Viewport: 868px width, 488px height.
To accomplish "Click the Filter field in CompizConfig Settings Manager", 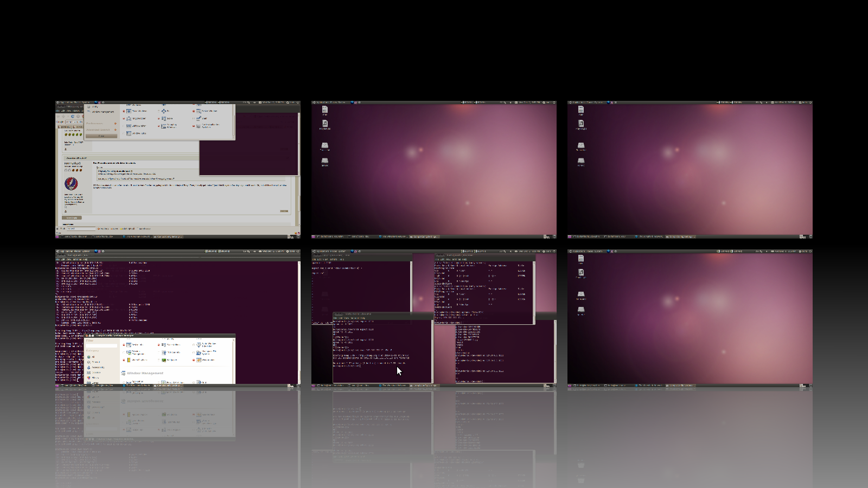I will (101, 346).
